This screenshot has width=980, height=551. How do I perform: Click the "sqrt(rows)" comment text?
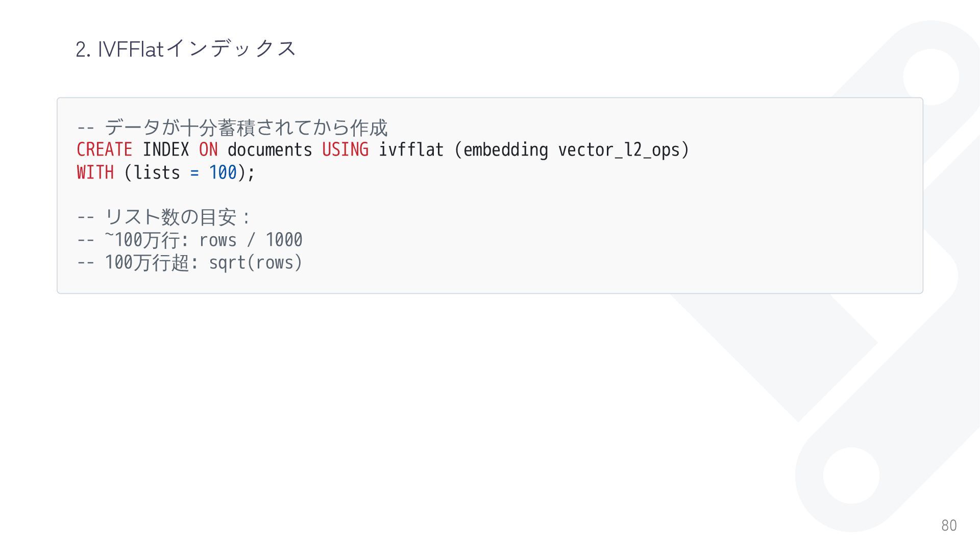[x=256, y=263]
